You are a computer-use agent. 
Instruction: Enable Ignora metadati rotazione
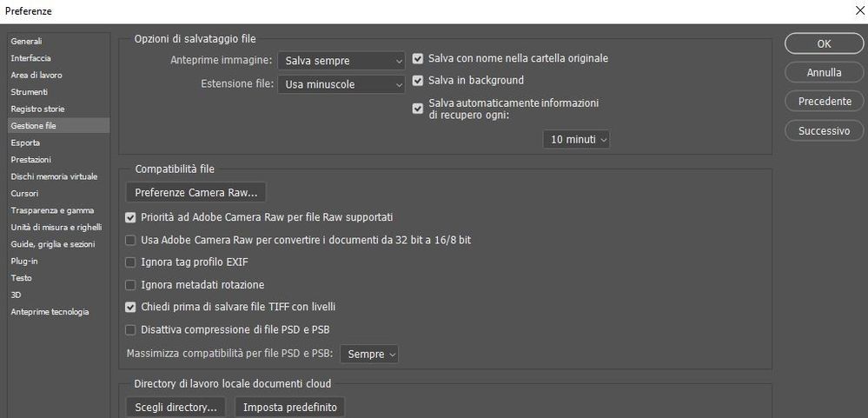130,285
